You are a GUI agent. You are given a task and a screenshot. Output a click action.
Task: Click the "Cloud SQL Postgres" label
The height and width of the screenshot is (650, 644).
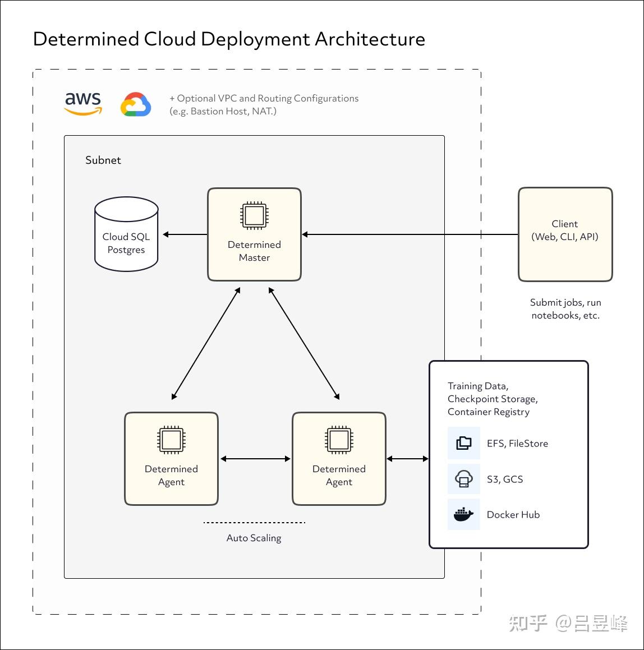pos(126,243)
